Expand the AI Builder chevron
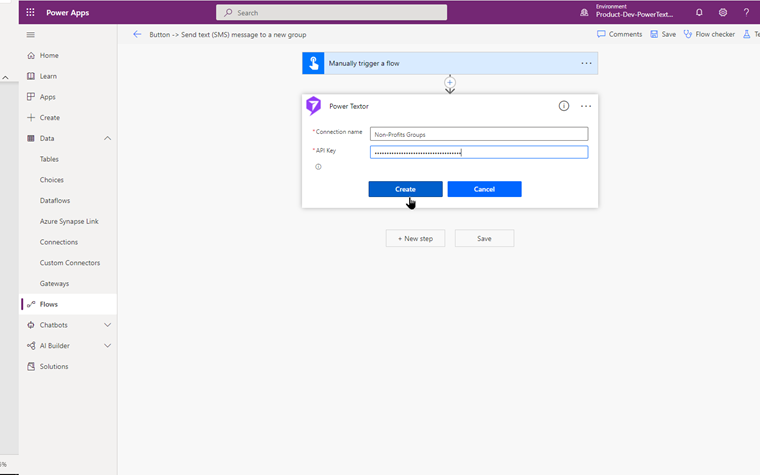 [108, 346]
